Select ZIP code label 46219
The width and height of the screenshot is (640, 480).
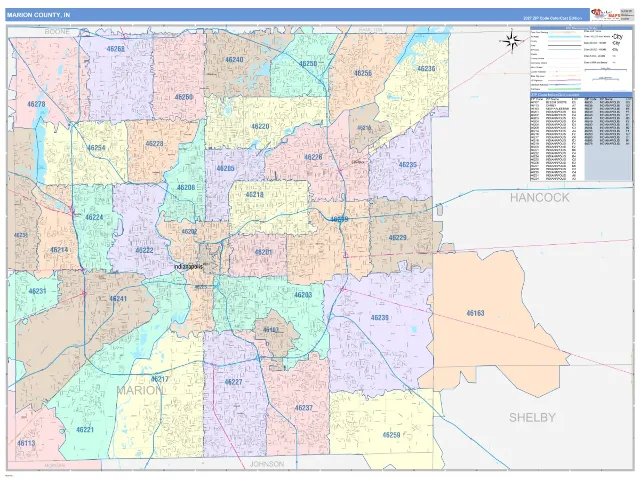click(339, 220)
